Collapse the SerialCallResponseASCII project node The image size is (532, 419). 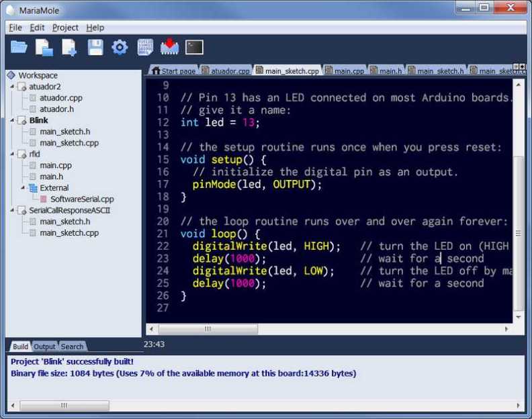tap(12, 210)
